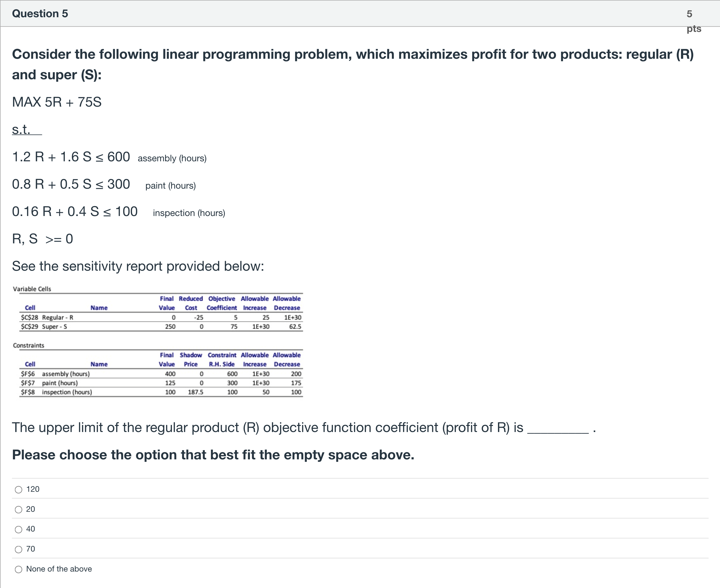This screenshot has width=720, height=588.
Task: Click the 5 pts score label
Action: [694, 21]
